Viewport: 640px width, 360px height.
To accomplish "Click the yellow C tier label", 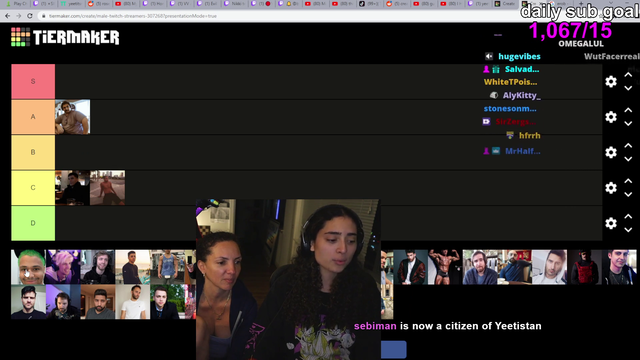I will (x=33, y=188).
